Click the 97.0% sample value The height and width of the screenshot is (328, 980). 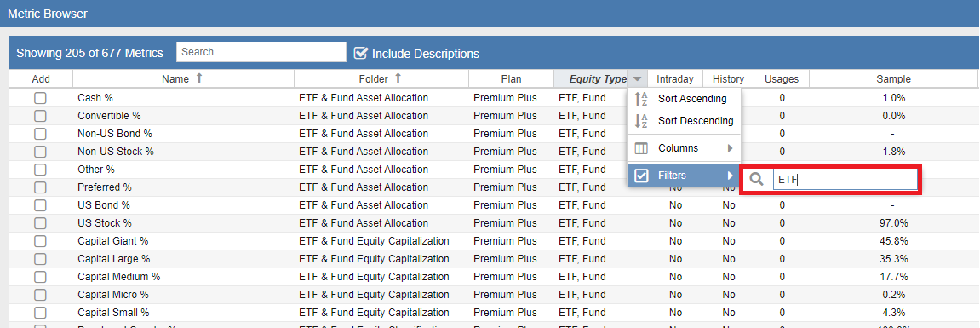[893, 223]
